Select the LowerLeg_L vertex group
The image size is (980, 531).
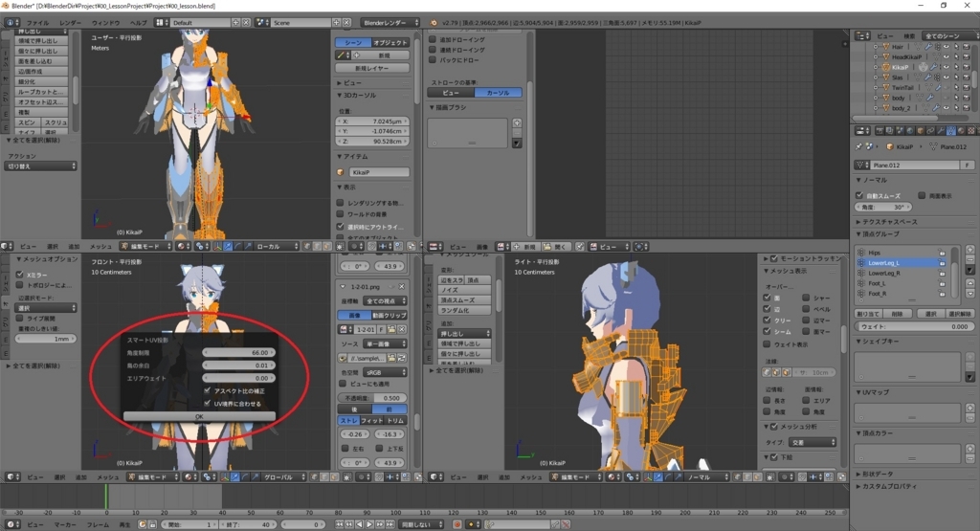(x=903, y=263)
